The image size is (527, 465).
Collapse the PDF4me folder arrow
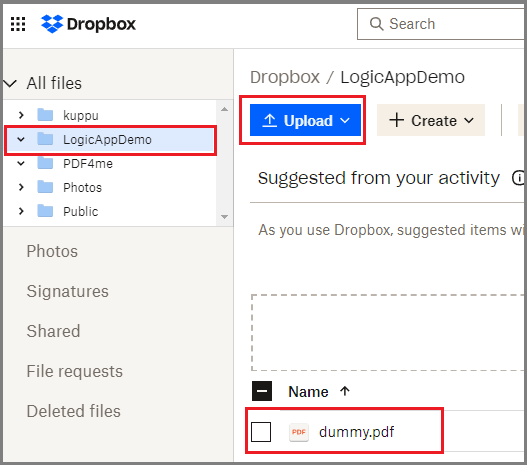pyautogui.click(x=21, y=163)
